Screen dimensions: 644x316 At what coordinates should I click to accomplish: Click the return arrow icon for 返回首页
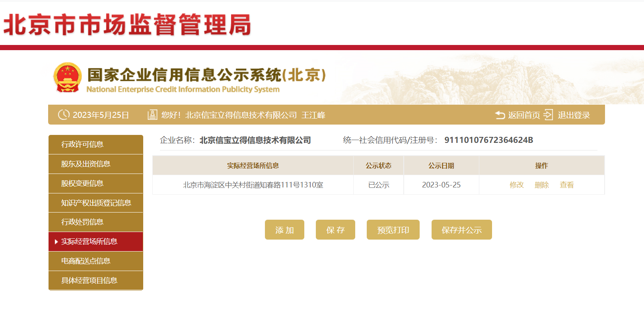500,115
